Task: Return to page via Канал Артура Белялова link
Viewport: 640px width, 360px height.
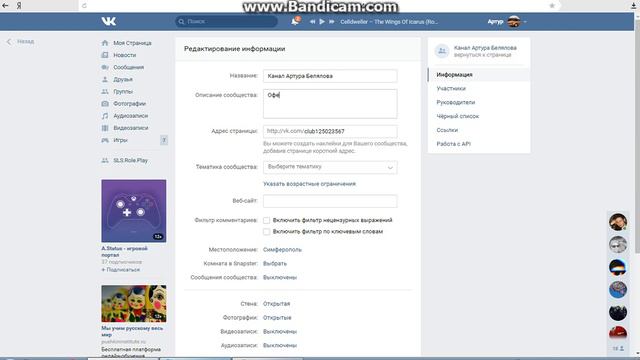Action: (485, 48)
